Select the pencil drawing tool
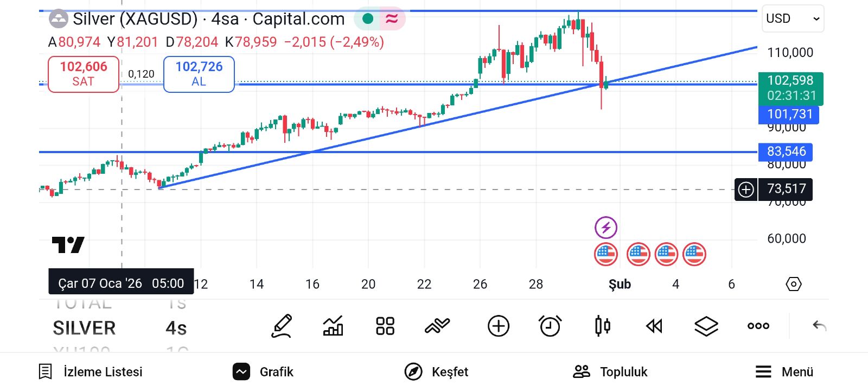The width and height of the screenshot is (868, 391). 282,326
